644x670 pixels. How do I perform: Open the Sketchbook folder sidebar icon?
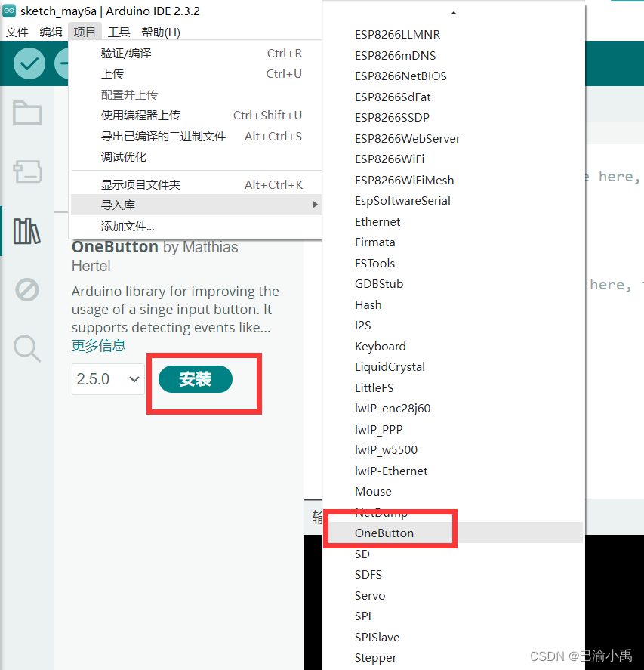tap(27, 113)
